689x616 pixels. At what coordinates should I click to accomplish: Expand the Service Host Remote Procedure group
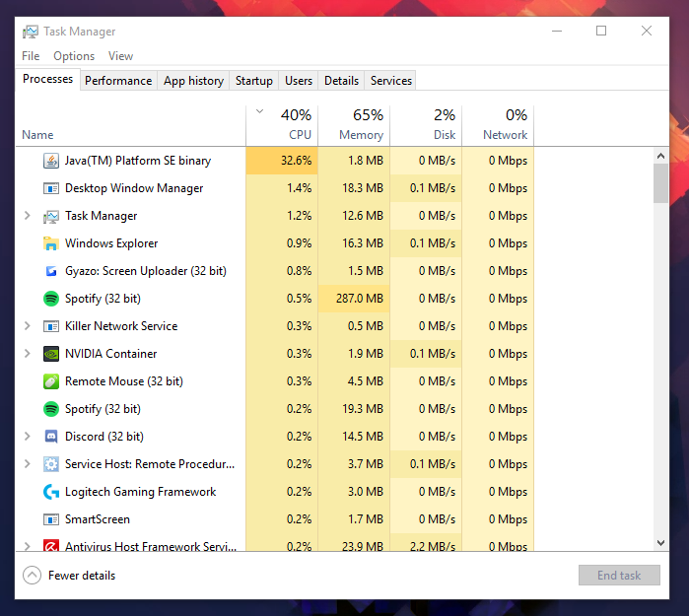pos(28,464)
